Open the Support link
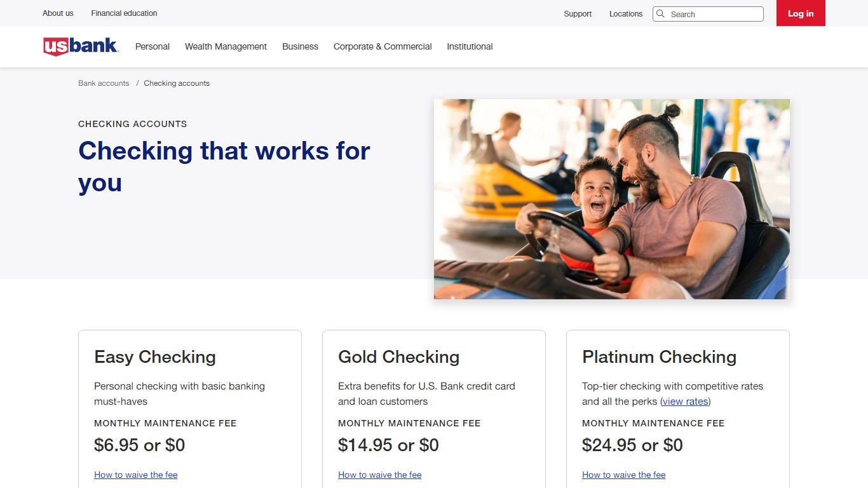 pos(578,14)
